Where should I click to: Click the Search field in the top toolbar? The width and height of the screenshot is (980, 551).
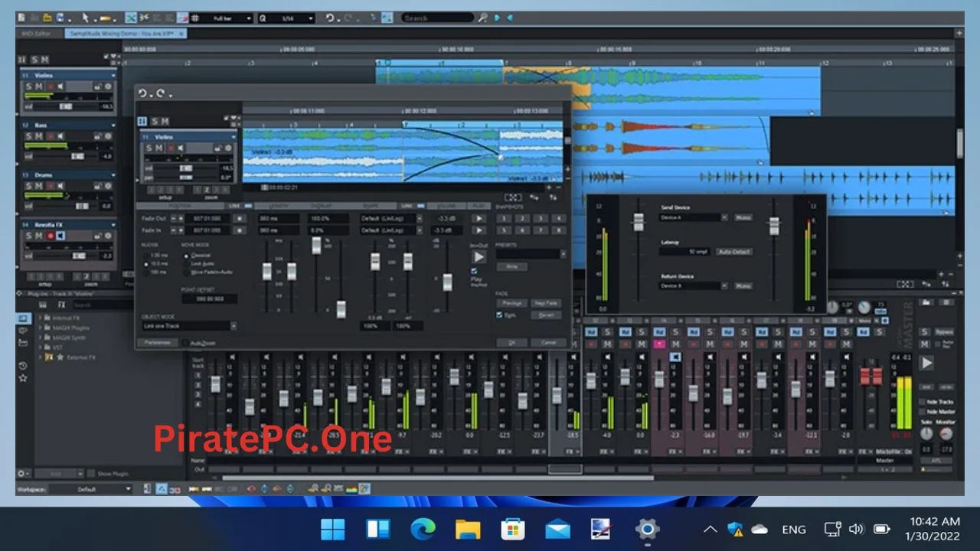[x=437, y=18]
